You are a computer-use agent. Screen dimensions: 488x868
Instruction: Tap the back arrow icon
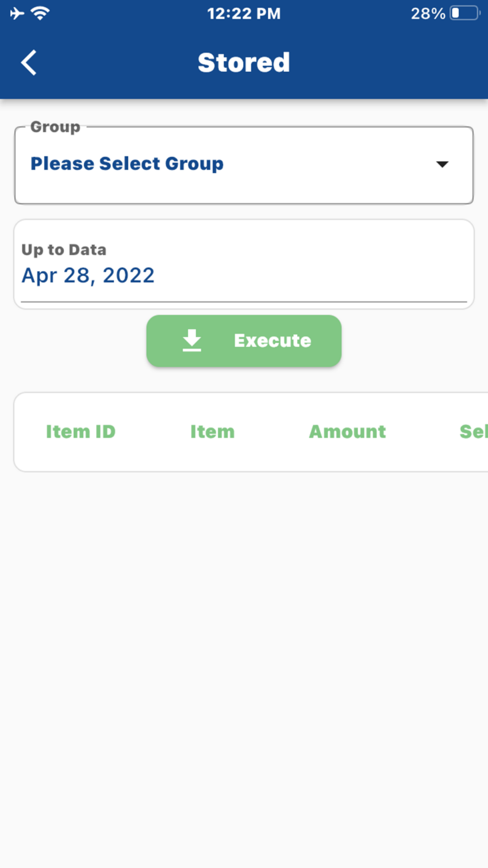click(29, 62)
